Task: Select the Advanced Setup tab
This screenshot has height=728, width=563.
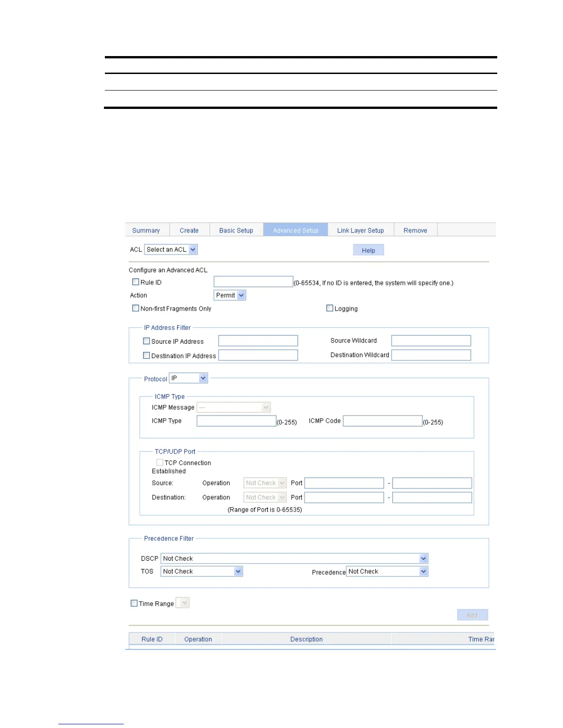Action: pyautogui.click(x=296, y=230)
